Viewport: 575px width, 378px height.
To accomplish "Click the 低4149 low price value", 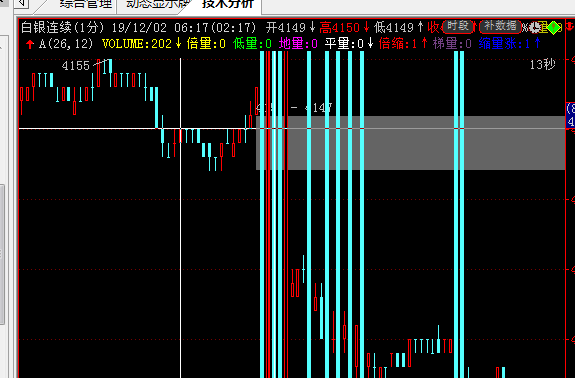I will 393,27.
